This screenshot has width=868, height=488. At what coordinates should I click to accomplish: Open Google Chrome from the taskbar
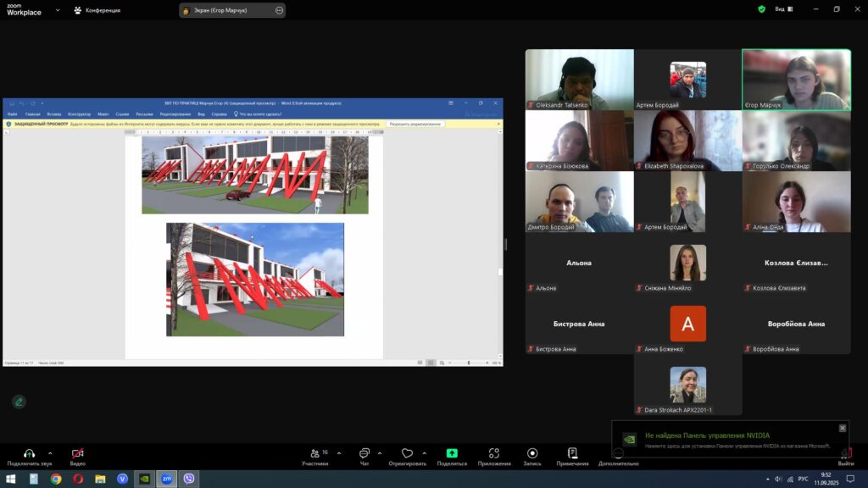click(x=56, y=479)
